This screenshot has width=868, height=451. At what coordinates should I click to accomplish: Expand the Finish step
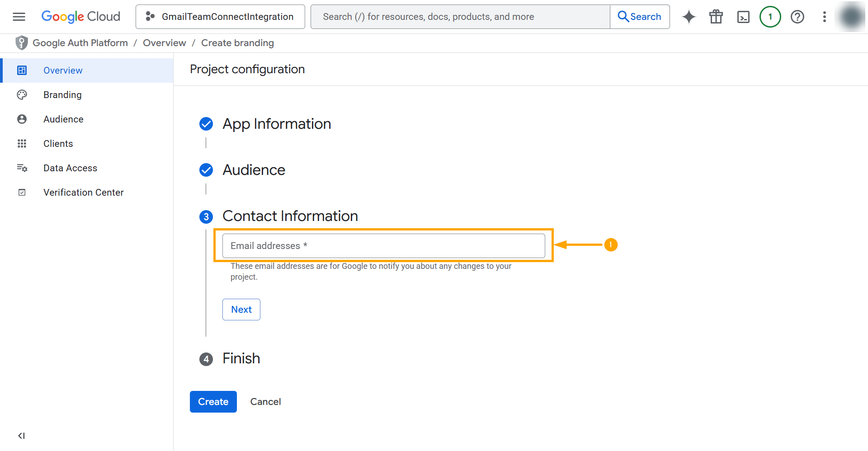click(241, 358)
